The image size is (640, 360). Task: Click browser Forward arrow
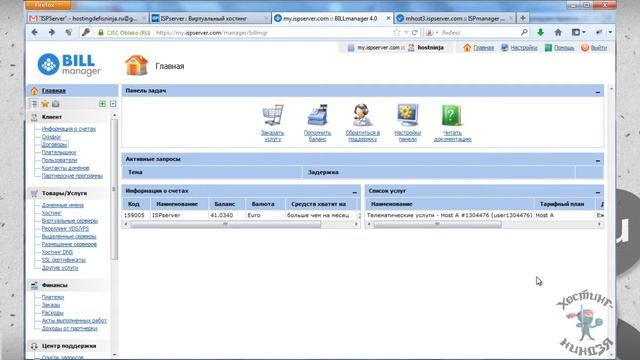click(x=52, y=32)
